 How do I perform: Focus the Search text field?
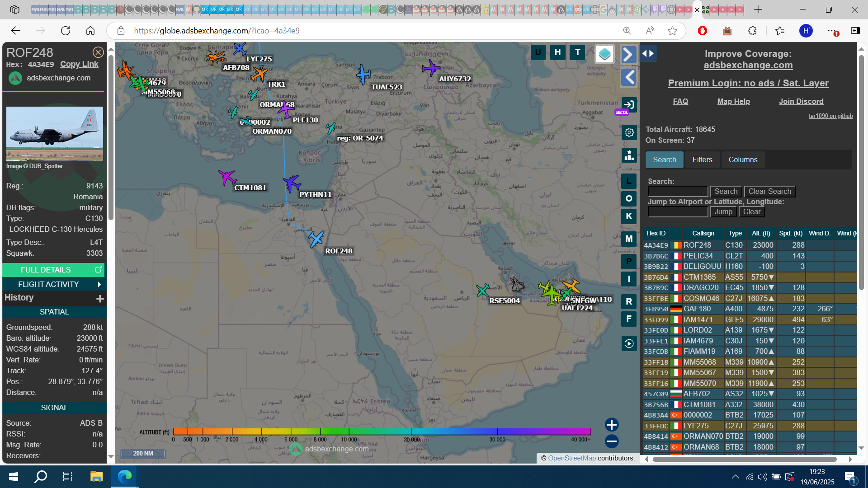678,192
